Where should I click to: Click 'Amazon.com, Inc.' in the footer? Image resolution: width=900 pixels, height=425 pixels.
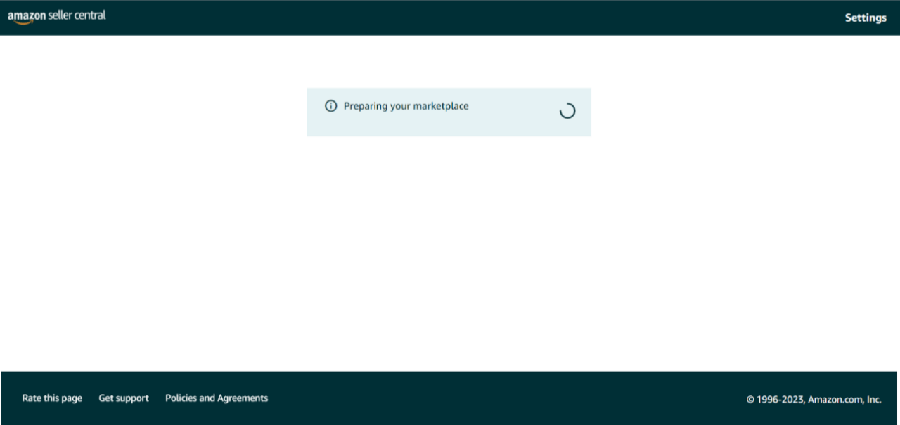pyautogui.click(x=844, y=400)
